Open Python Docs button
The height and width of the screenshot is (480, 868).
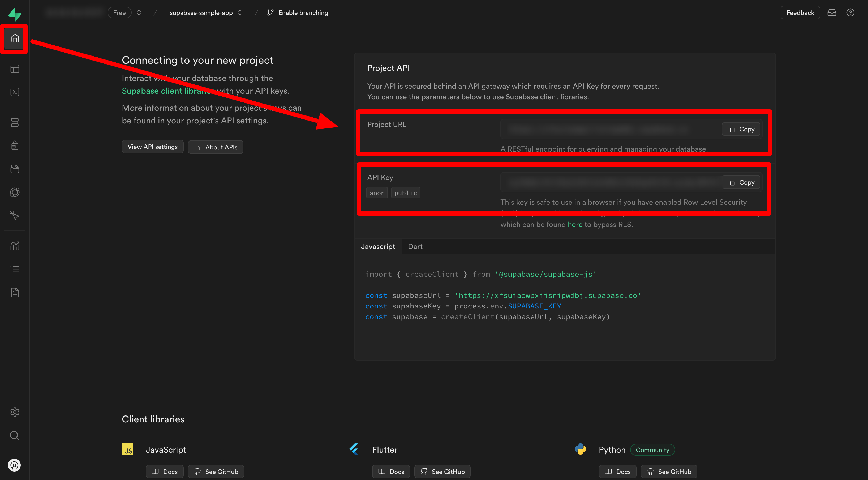click(x=617, y=471)
